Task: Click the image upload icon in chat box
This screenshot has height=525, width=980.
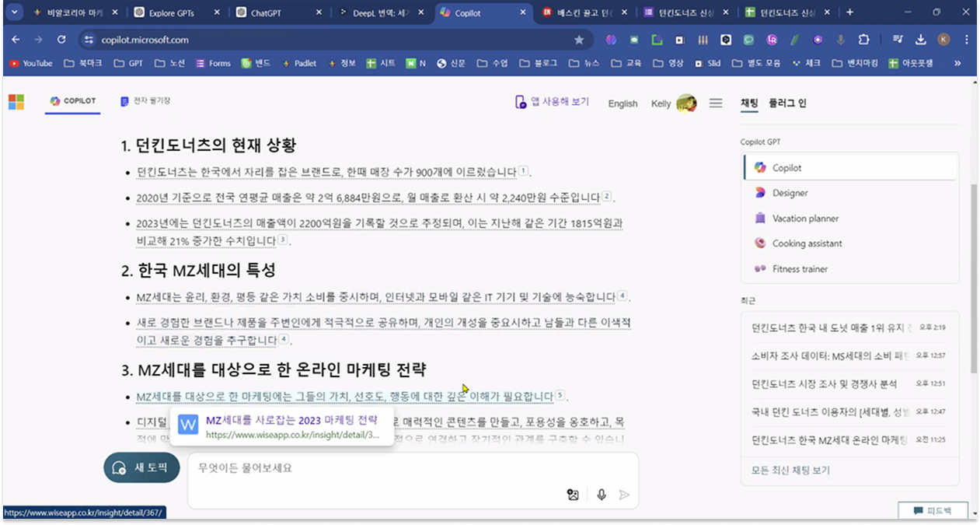Action: tap(573, 495)
